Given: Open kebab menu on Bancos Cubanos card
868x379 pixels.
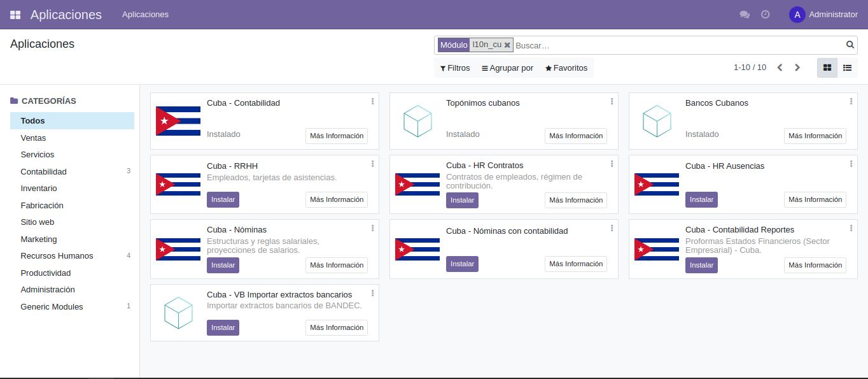Looking at the screenshot, I should [851, 101].
